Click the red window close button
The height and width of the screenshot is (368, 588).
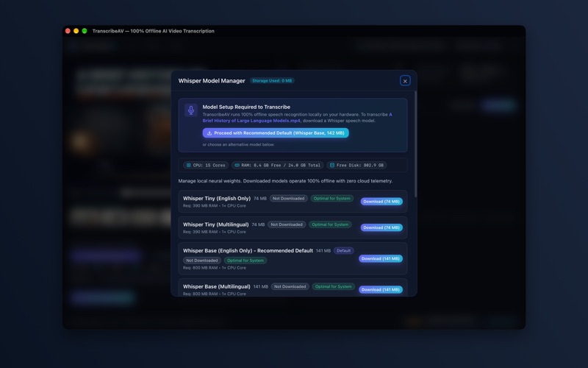[x=68, y=31]
